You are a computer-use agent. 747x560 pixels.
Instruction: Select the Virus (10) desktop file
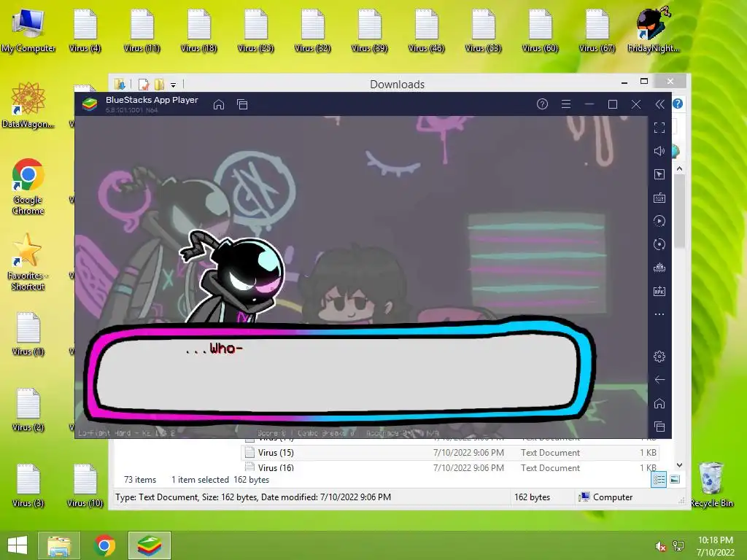(85, 486)
